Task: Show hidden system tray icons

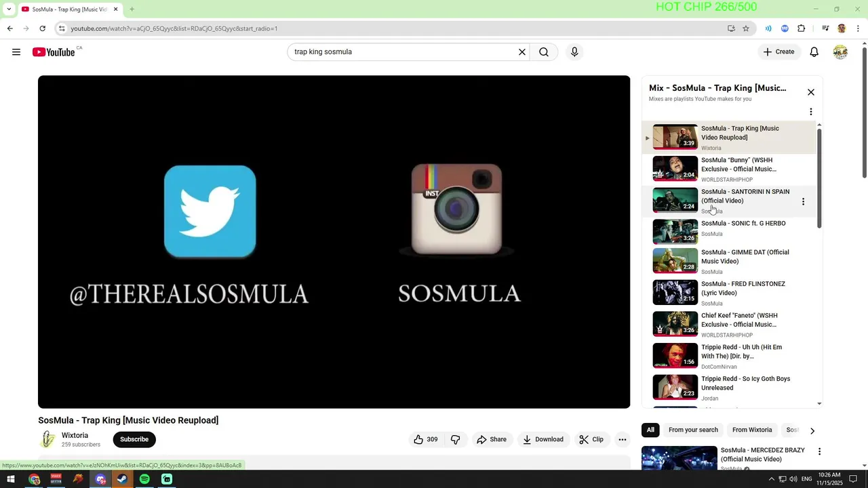Action: point(771,479)
